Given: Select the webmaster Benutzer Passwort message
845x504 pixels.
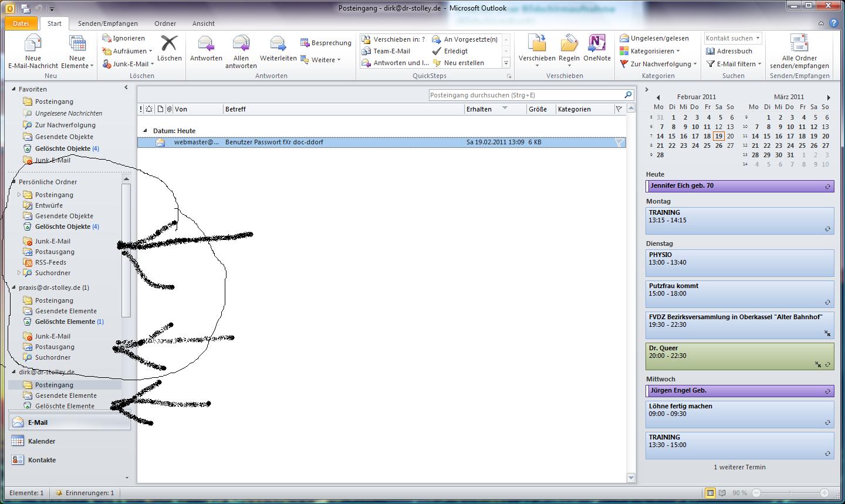Looking at the screenshot, I should [x=381, y=142].
